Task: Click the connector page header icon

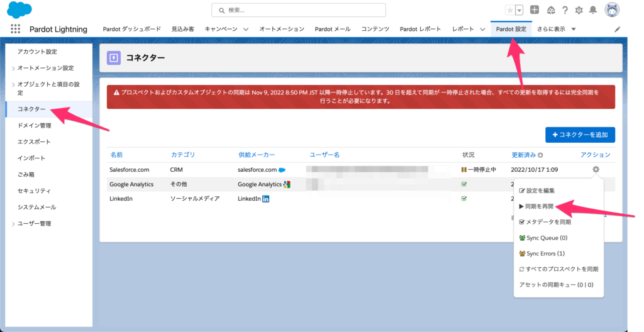Action: tap(114, 58)
